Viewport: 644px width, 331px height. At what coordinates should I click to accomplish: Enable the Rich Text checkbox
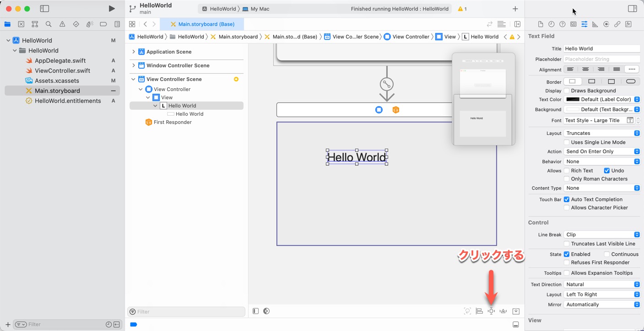[567, 171]
